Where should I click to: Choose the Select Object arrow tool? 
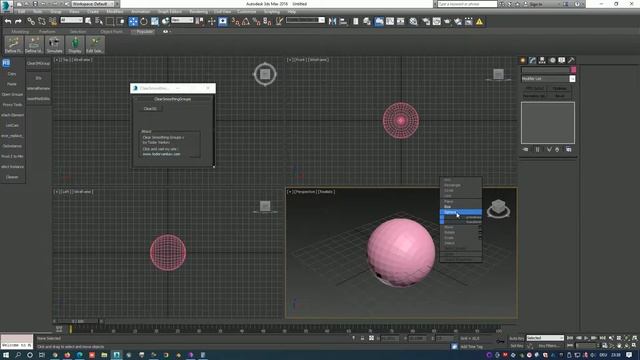[x=88, y=21]
